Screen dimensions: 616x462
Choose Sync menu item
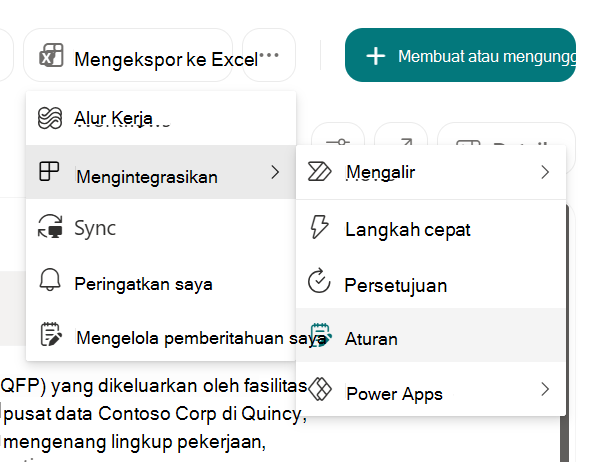point(161,227)
